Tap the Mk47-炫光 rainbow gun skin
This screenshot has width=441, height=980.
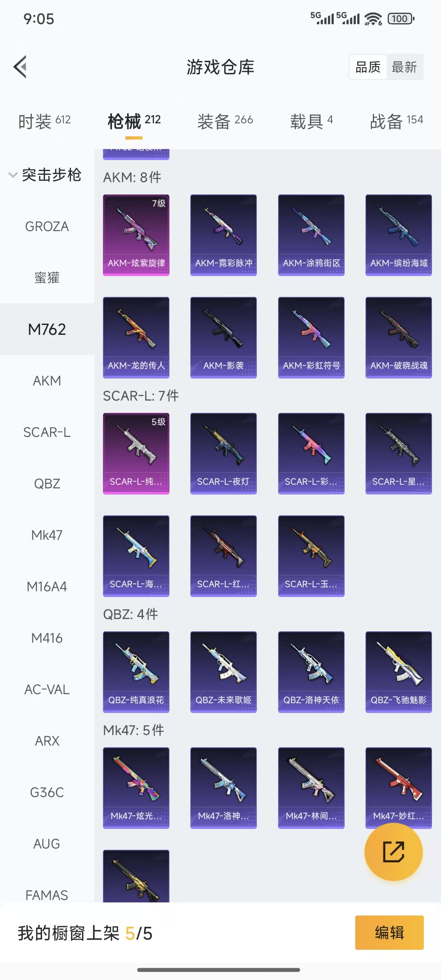136,788
